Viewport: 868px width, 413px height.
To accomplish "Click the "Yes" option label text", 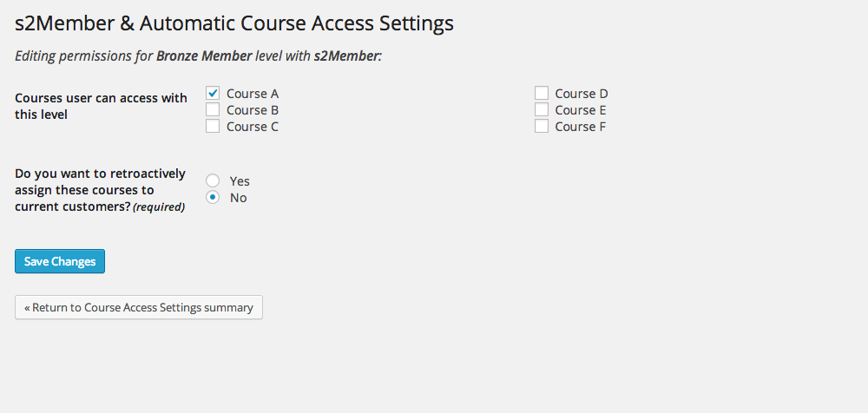I will (x=240, y=181).
